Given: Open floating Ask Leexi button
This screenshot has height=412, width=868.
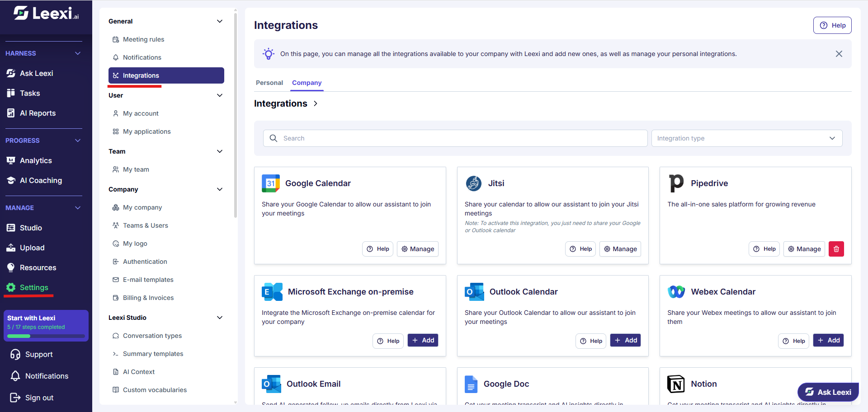Looking at the screenshot, I should pos(828,392).
